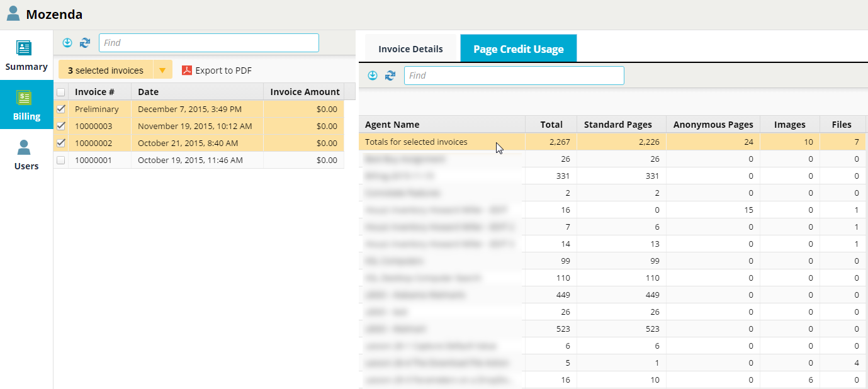Refresh the invoice list

coord(85,43)
